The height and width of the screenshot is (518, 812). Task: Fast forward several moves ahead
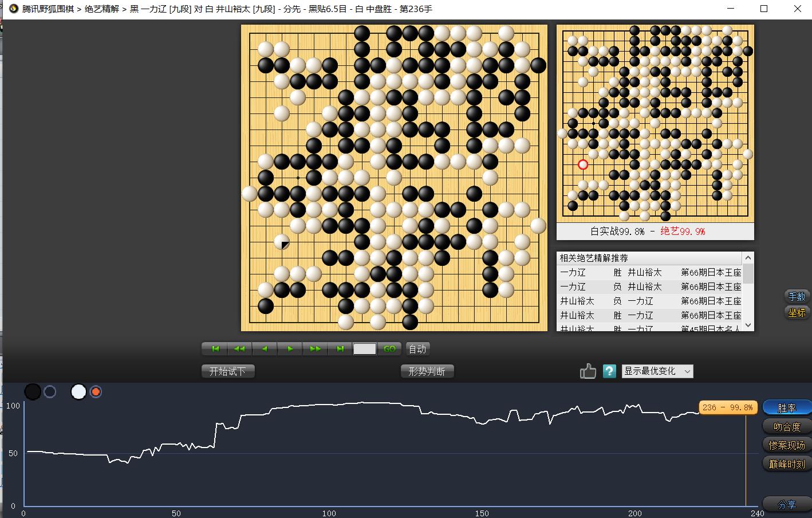tap(315, 348)
